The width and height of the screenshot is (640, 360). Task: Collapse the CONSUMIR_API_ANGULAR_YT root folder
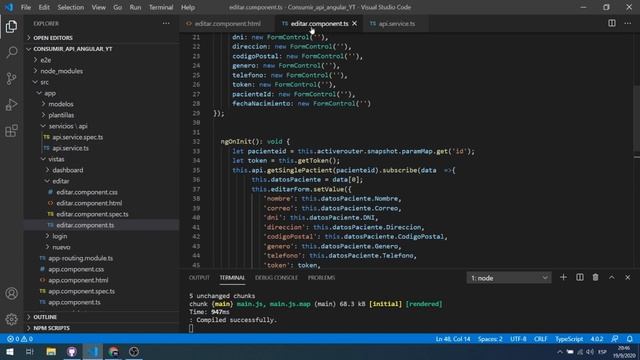click(x=102, y=49)
